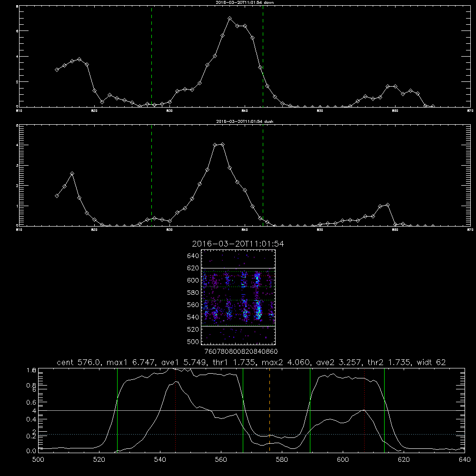Screen dimensions: 476x476
Task: Click y-axis label '500' beside the spectrogram image
Action: (x=193, y=341)
